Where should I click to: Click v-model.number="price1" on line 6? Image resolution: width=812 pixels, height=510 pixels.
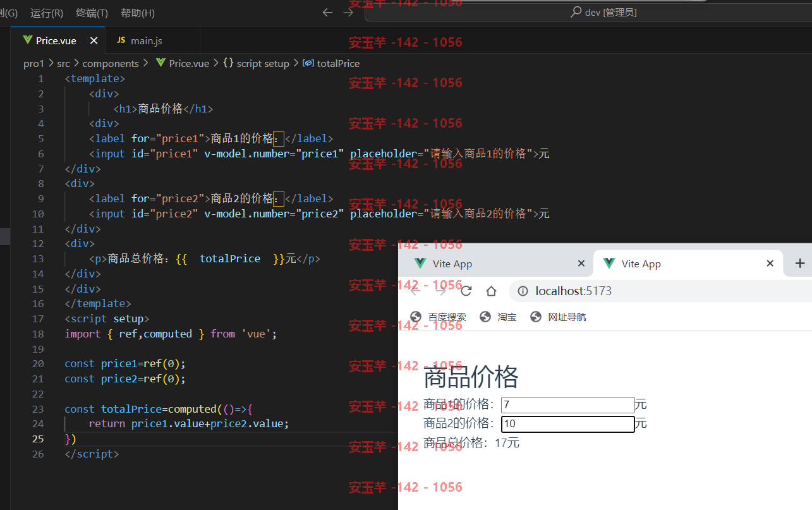(x=274, y=154)
